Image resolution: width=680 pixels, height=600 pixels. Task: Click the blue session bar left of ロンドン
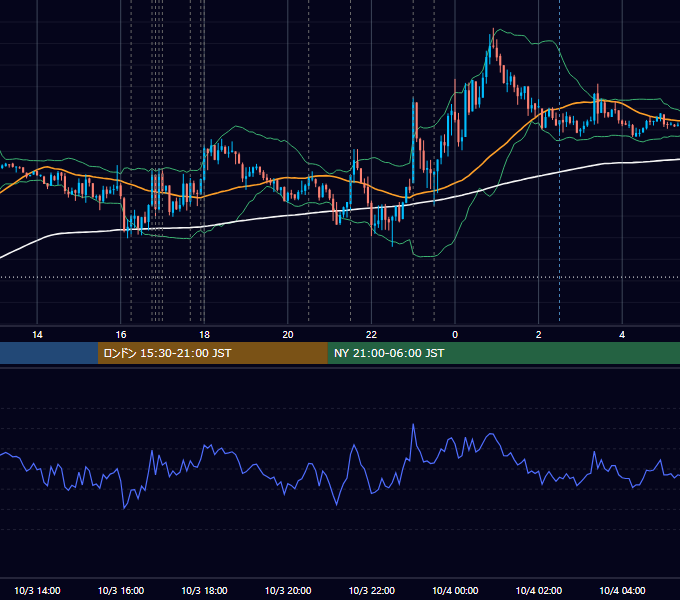point(49,353)
